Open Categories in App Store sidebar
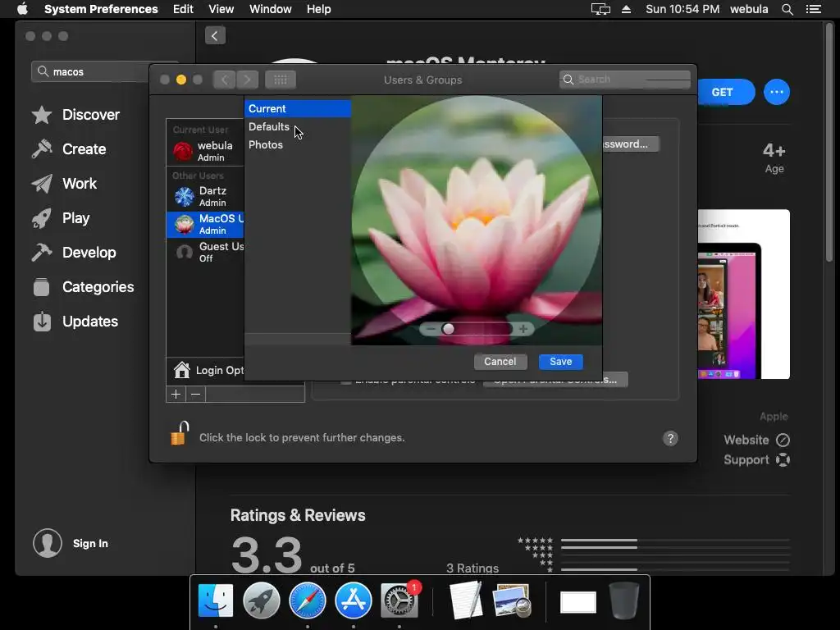The height and width of the screenshot is (630, 840). [x=83, y=287]
